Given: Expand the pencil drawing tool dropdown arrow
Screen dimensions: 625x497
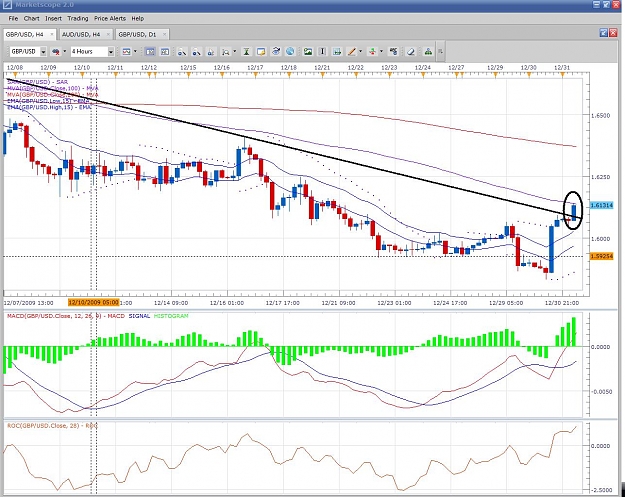Looking at the screenshot, I should [360, 52].
